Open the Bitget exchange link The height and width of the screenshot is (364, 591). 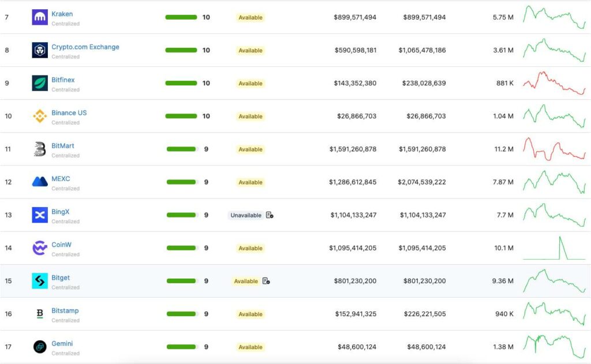click(61, 277)
